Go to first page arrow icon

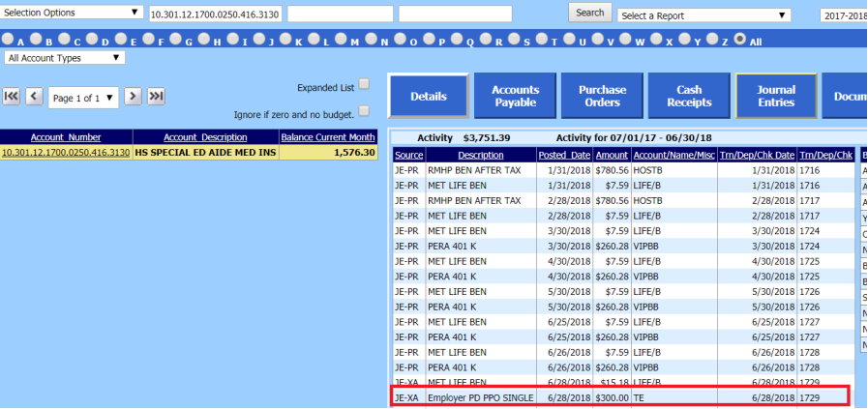coord(12,96)
